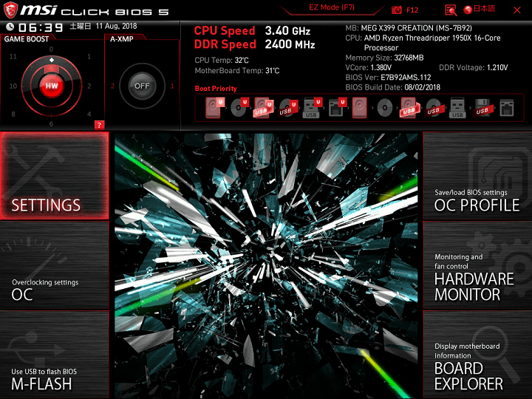Click the BIOS Build Date 08/02/2018 text
Screen dimensions: 532x399
[392, 87]
